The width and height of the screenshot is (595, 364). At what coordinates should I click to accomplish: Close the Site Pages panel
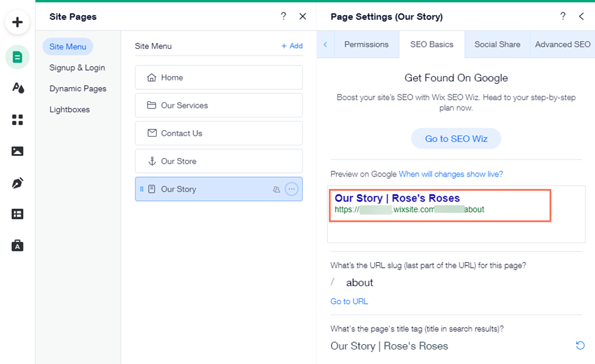coord(302,17)
